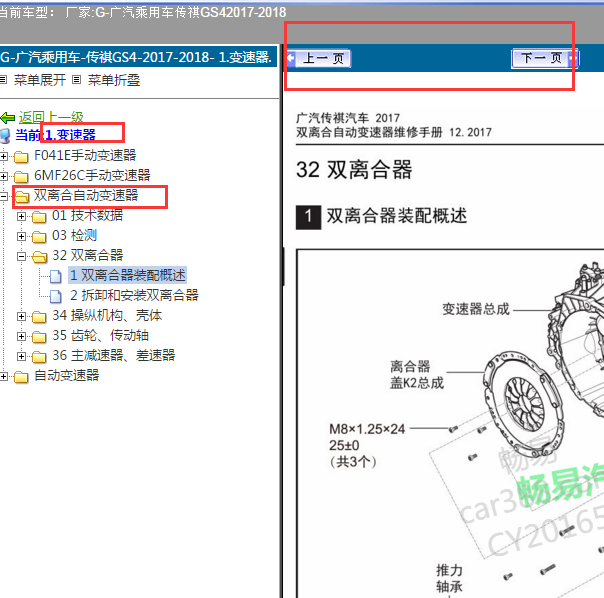
Task: Open document 1 双离合器装配概述
Action: [x=128, y=275]
